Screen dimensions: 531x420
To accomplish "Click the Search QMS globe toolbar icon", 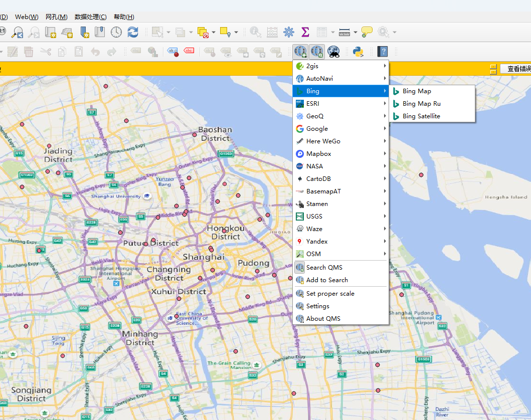I will 317,51.
